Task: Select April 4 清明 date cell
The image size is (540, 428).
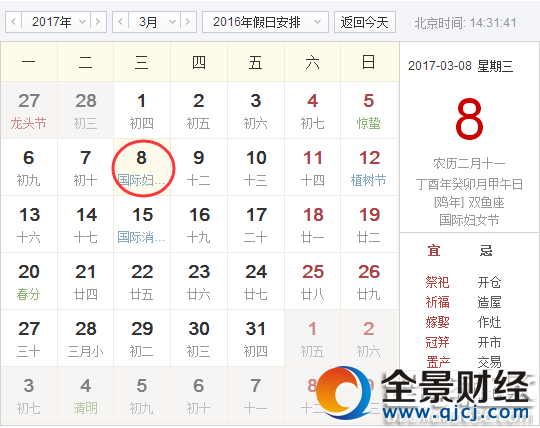Action: pyautogui.click(x=85, y=395)
